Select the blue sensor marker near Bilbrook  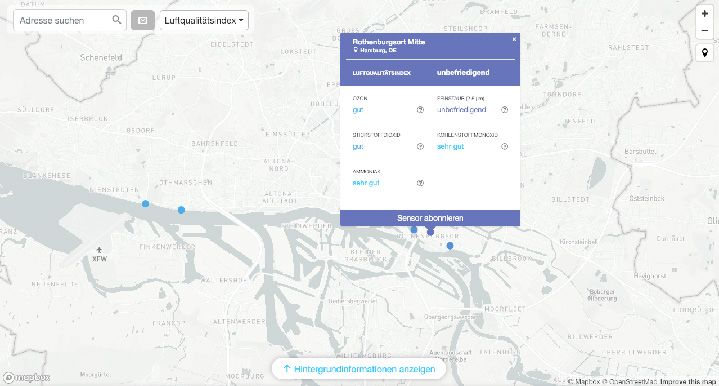point(450,246)
